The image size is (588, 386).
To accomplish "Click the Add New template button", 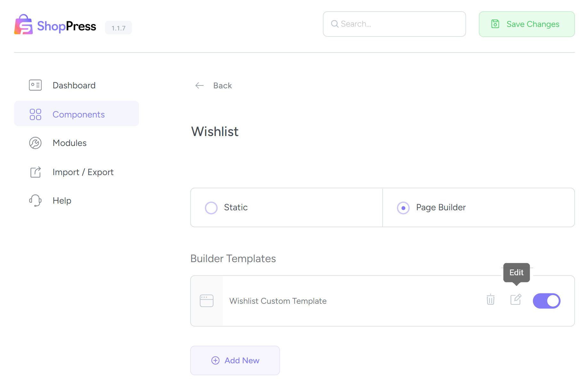I will tap(235, 360).
